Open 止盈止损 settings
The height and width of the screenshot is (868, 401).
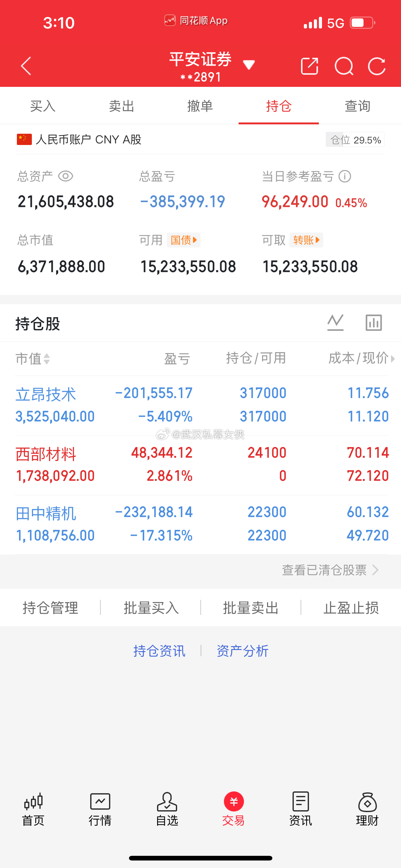pyautogui.click(x=351, y=607)
